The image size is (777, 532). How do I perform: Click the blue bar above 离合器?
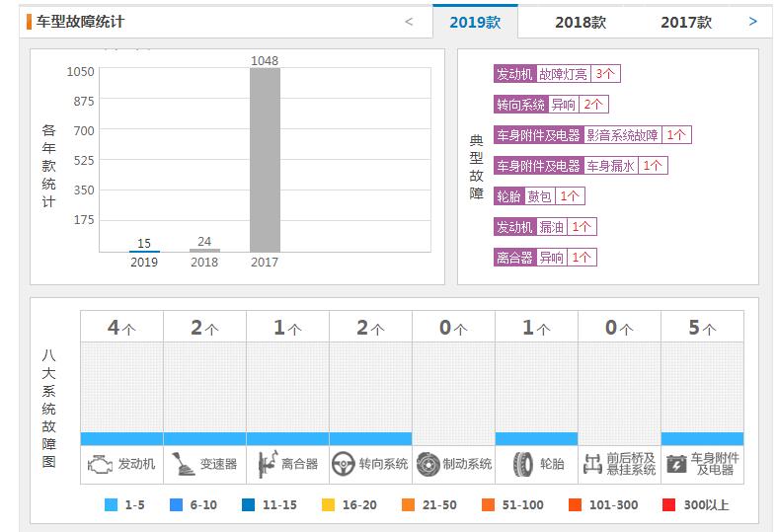pos(287,439)
